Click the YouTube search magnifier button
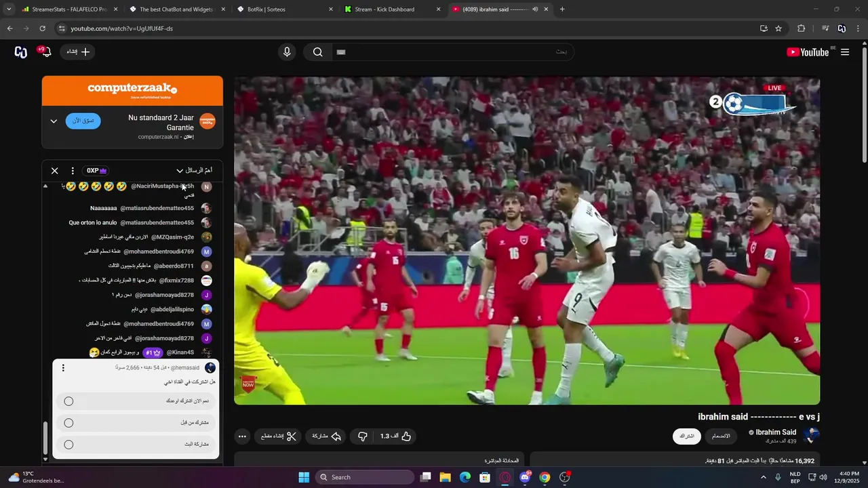Viewport: 868px width, 488px height. [317, 52]
